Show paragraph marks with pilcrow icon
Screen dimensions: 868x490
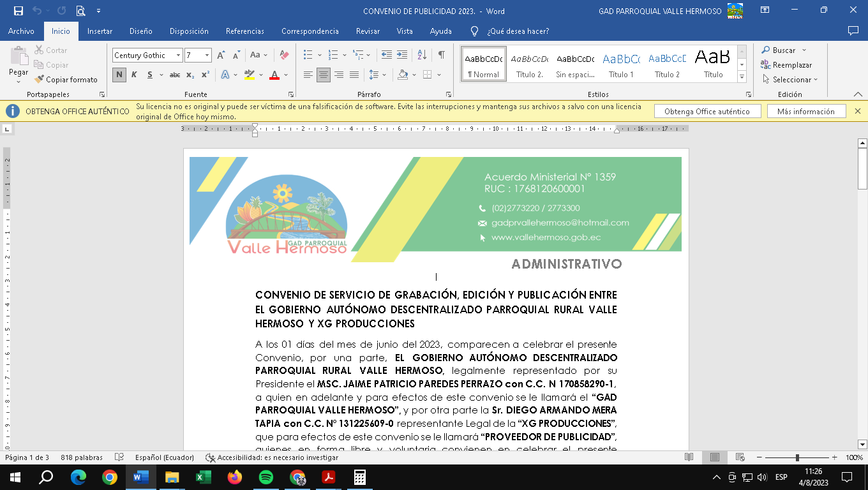tap(441, 56)
